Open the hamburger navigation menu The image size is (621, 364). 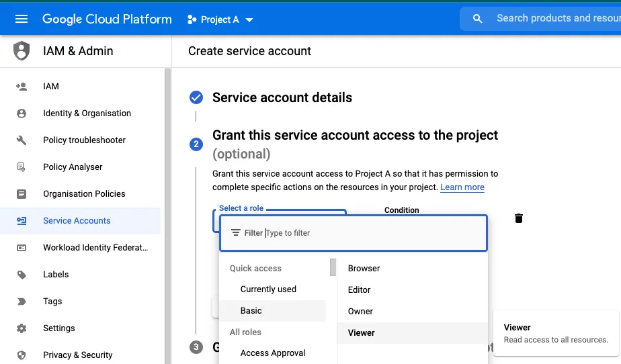(x=22, y=19)
